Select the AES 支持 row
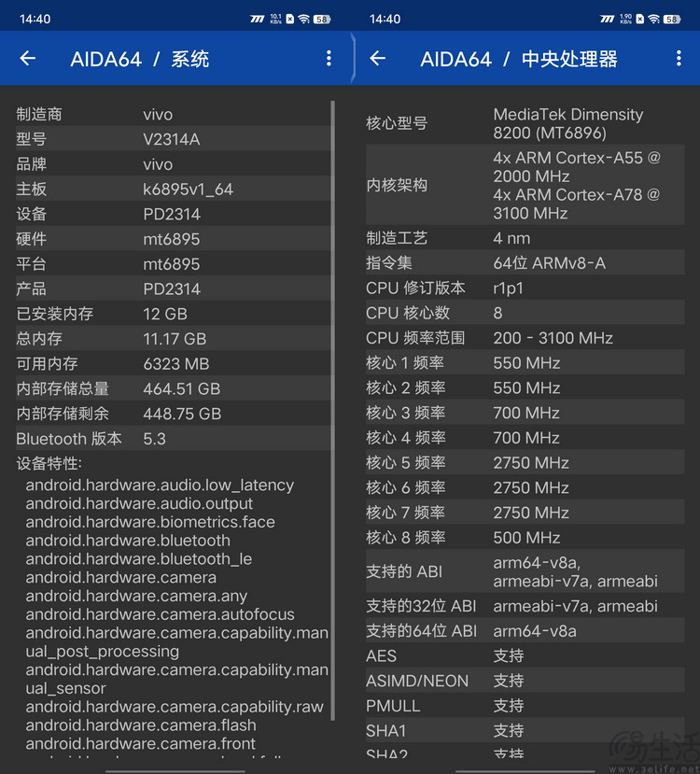The image size is (700, 774). tap(525, 655)
